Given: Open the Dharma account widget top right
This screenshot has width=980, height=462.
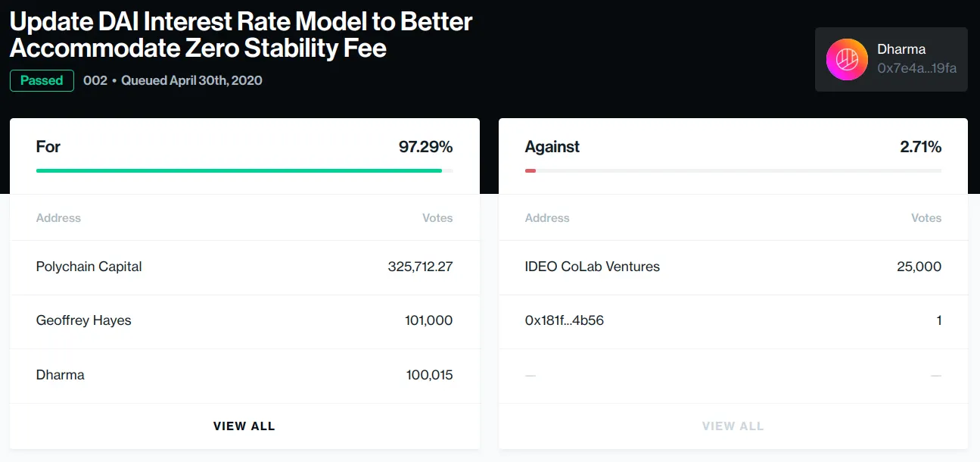Looking at the screenshot, I should point(891,59).
